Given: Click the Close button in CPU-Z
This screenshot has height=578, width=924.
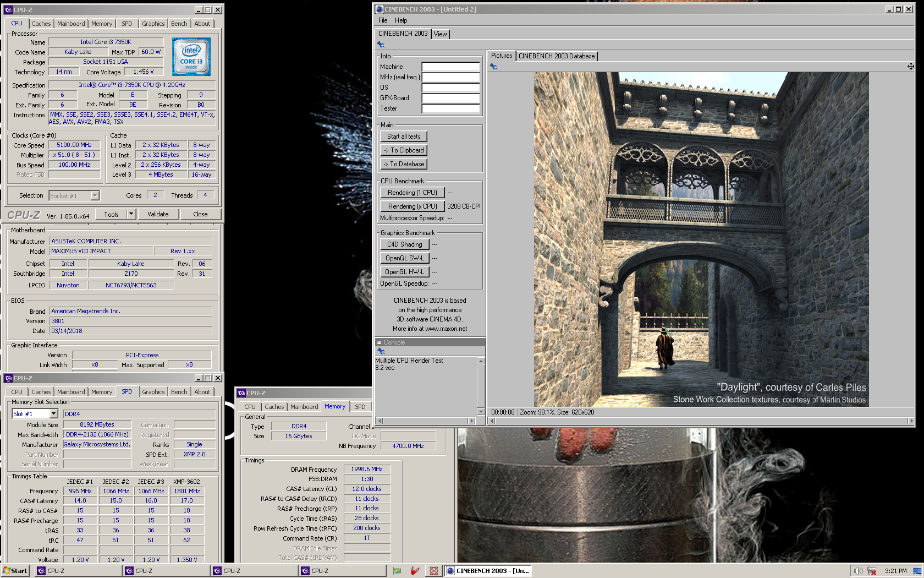Looking at the screenshot, I should click(200, 214).
